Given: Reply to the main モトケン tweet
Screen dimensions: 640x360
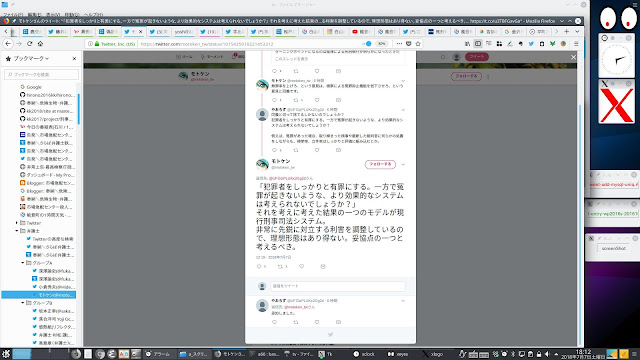Looking at the screenshot, I should pos(259,266).
